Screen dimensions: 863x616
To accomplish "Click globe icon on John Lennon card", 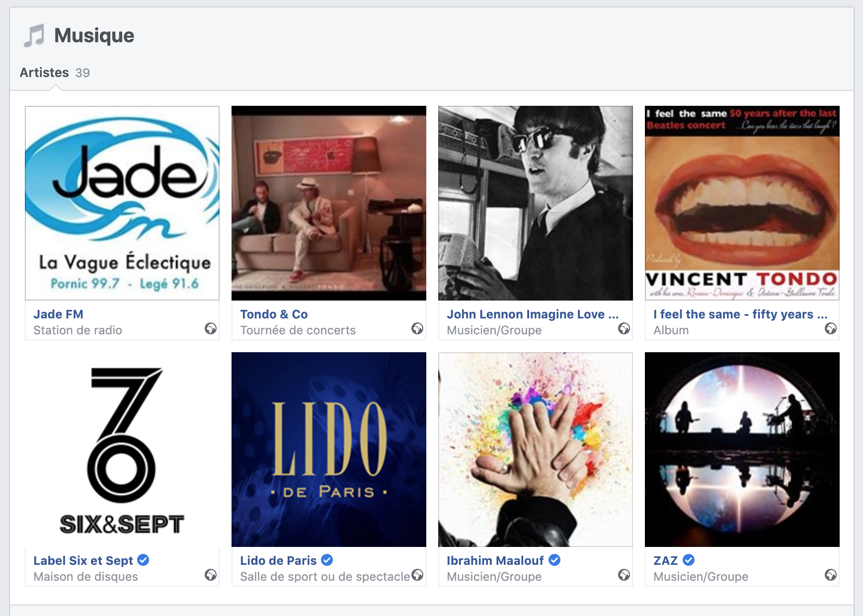I will click(624, 328).
